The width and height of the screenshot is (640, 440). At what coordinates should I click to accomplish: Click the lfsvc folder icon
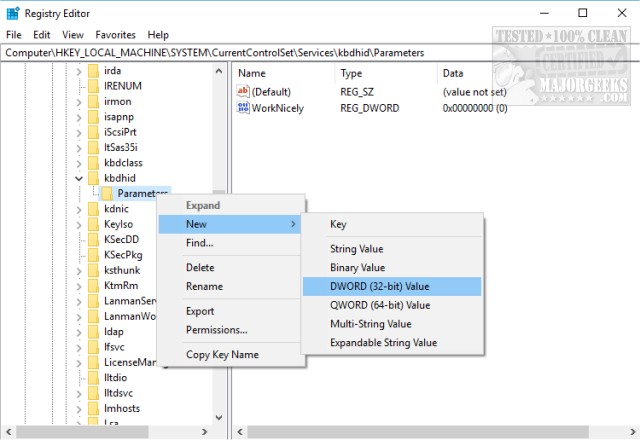click(x=93, y=347)
